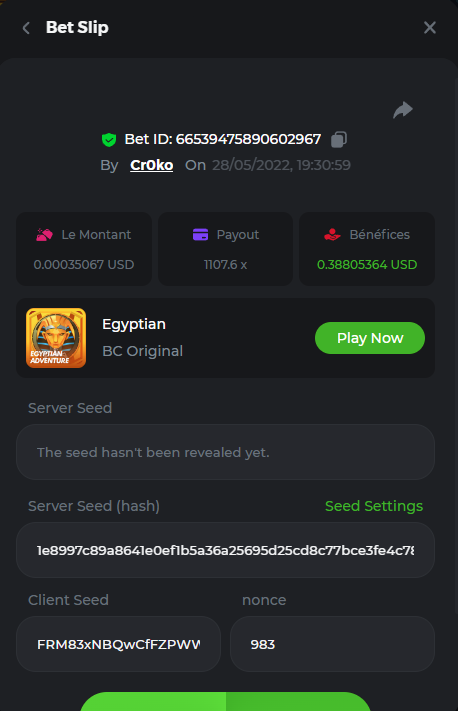This screenshot has width=458, height=711.
Task: Open the Egyptian Adventure game thumbnail
Action: coord(56,338)
